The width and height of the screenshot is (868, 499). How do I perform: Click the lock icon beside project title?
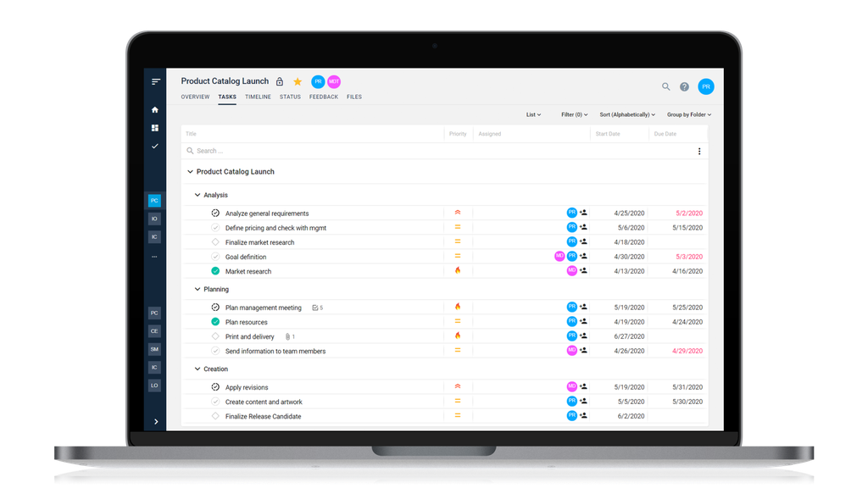click(280, 82)
